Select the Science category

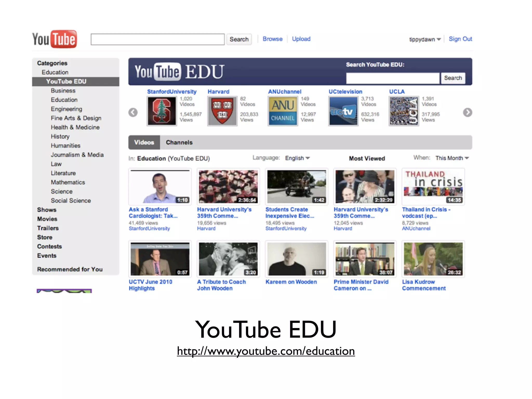coord(62,191)
